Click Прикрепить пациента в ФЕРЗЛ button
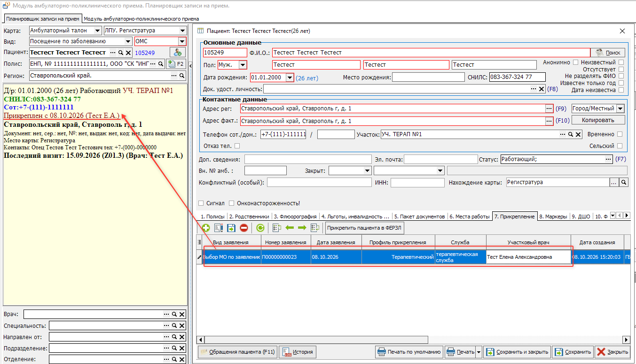636x364 pixels. [365, 228]
